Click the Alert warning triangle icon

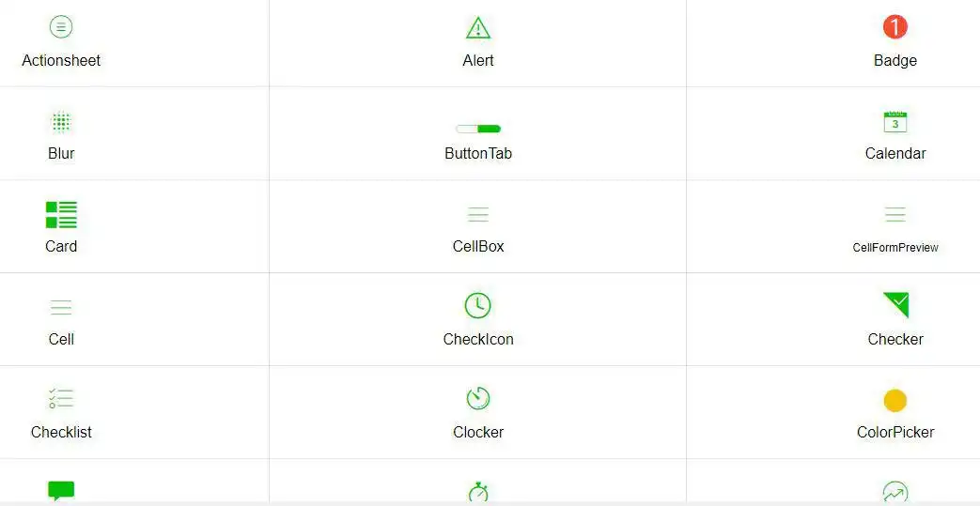pos(478,28)
